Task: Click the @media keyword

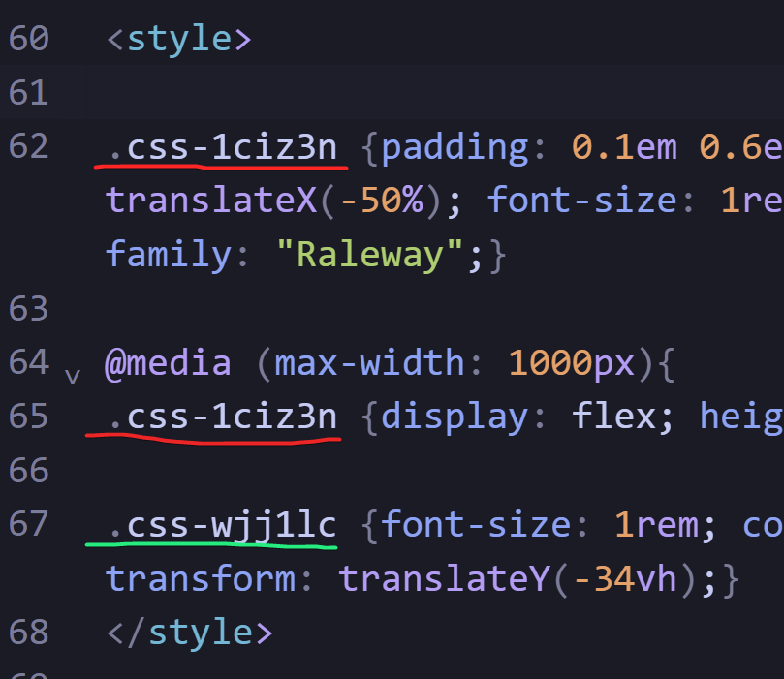Action: pyautogui.click(x=168, y=363)
